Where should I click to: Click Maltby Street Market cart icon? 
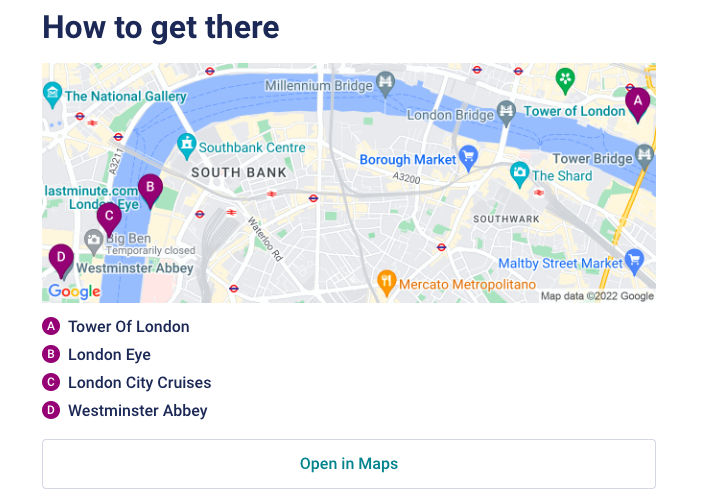[x=634, y=262]
